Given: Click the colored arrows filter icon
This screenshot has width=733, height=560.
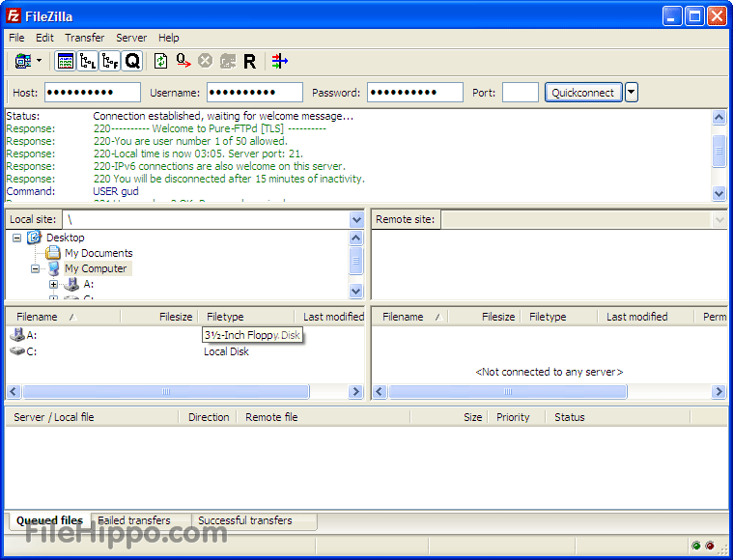Looking at the screenshot, I should click(x=280, y=61).
